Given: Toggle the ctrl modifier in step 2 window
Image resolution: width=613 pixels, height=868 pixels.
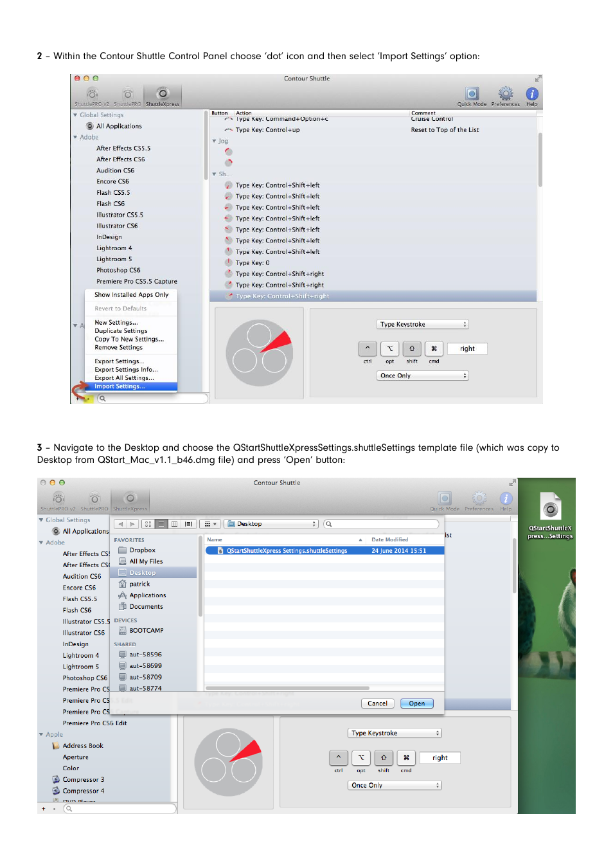Looking at the screenshot, I should (368, 348).
